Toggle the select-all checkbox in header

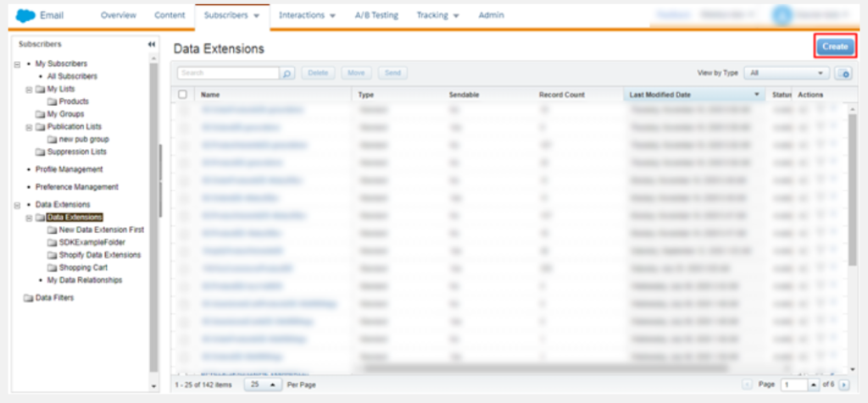tap(182, 95)
